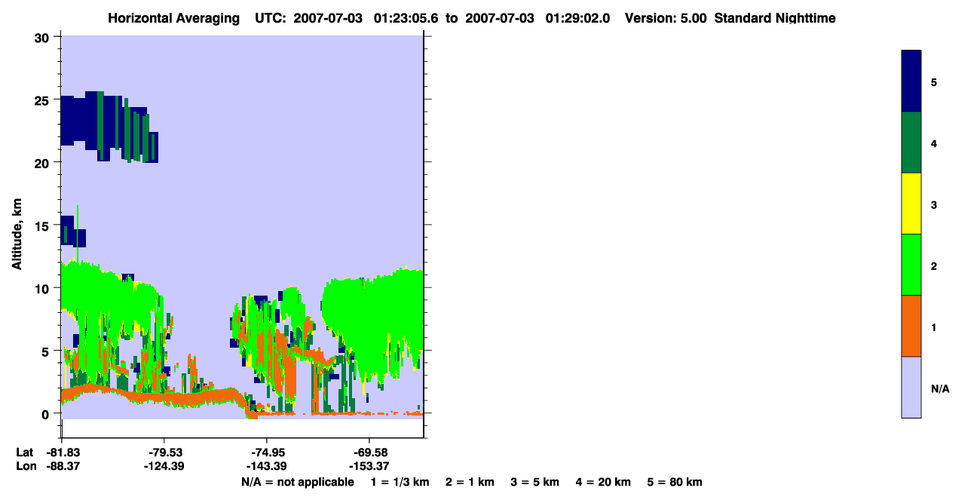Click the yellow level 3 colorbar segment
Screen dimensions: 980x503
[x=911, y=204]
